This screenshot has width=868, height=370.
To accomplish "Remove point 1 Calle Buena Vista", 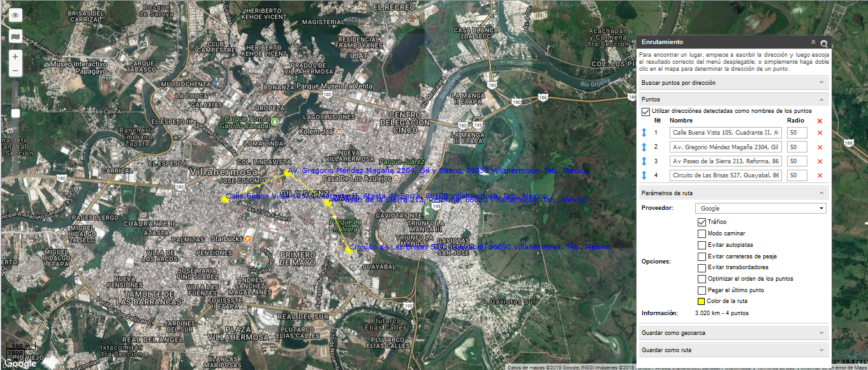I will [820, 133].
